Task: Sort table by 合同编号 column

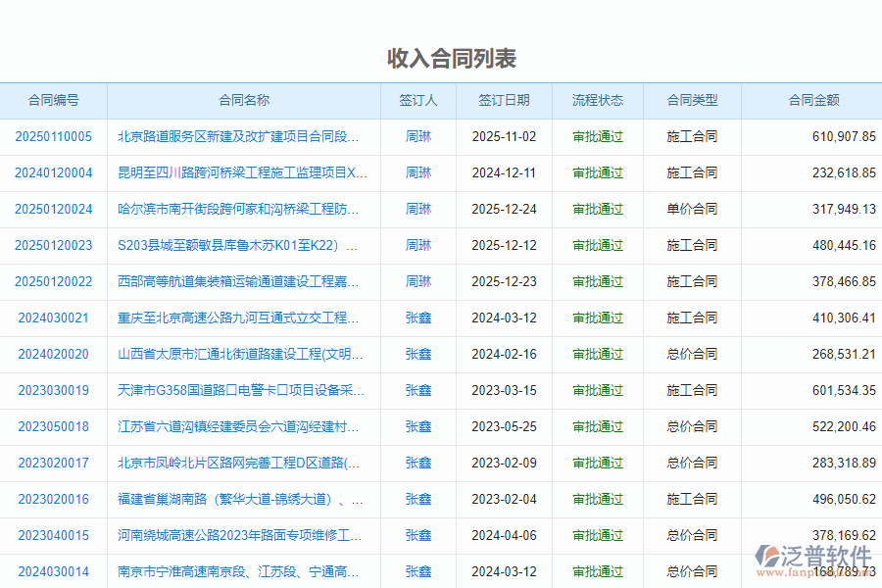Action: 53,101
